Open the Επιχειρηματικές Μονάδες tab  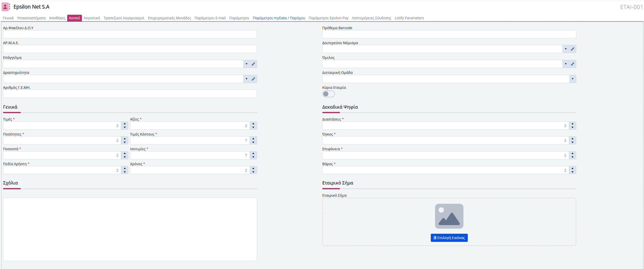(x=169, y=18)
